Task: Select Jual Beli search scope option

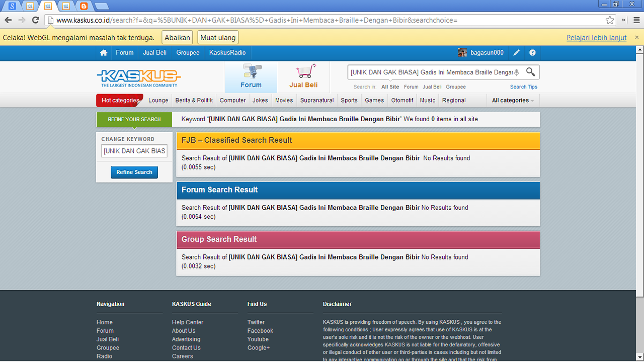Action: click(432, 87)
